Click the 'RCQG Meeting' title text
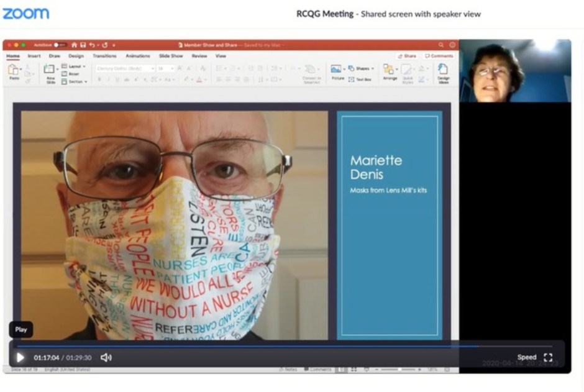This screenshot has height=392, width=584. coord(325,14)
